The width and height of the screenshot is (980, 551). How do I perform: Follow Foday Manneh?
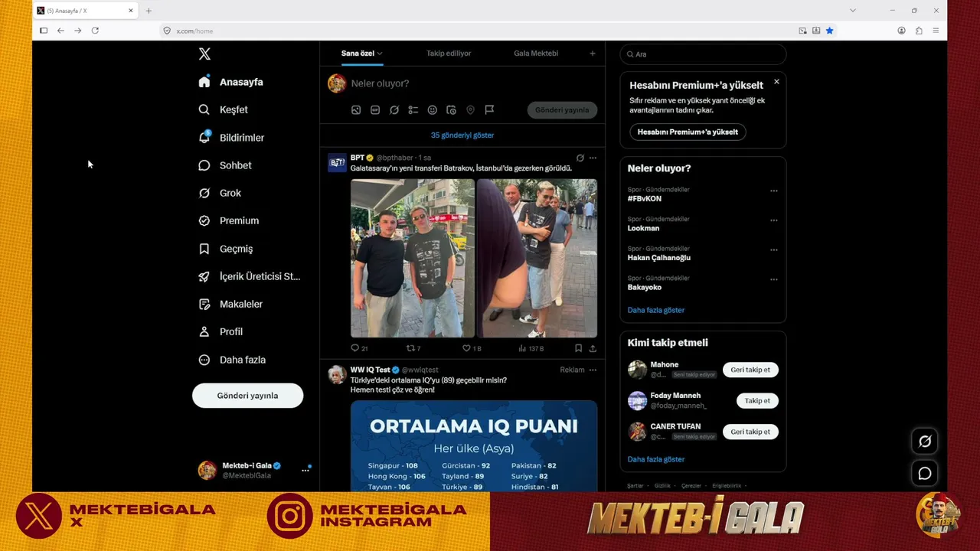[x=757, y=400]
